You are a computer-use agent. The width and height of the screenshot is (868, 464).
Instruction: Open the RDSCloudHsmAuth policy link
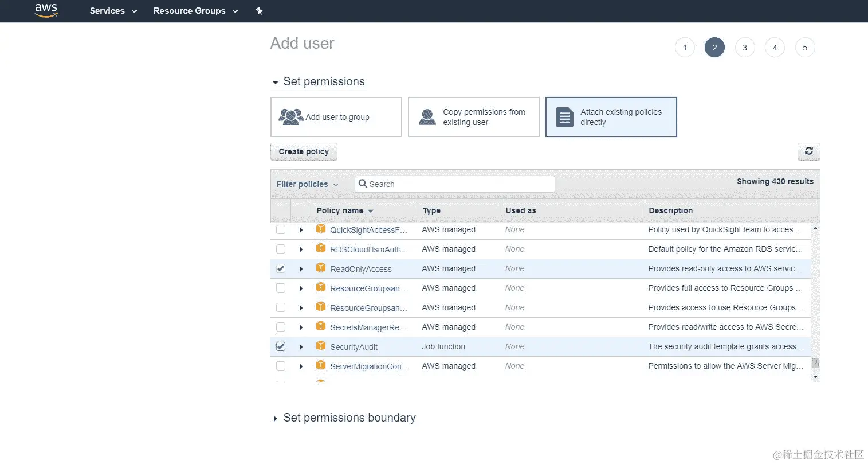click(370, 249)
